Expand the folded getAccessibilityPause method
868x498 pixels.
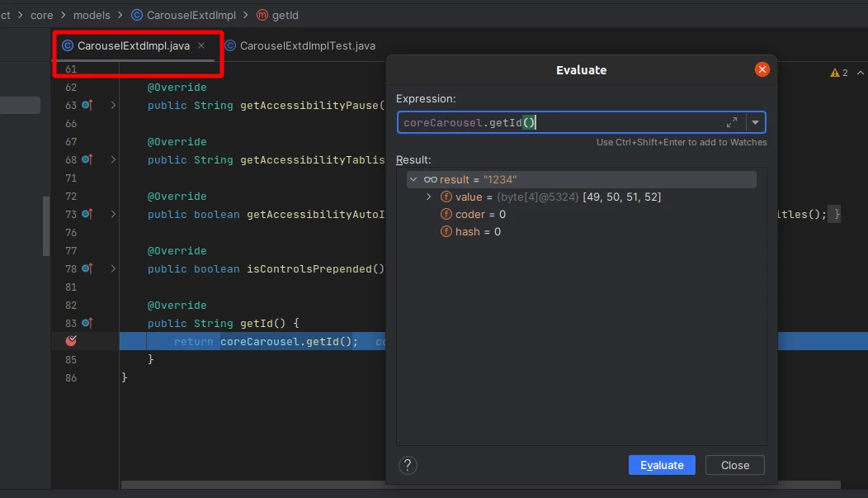coord(113,105)
